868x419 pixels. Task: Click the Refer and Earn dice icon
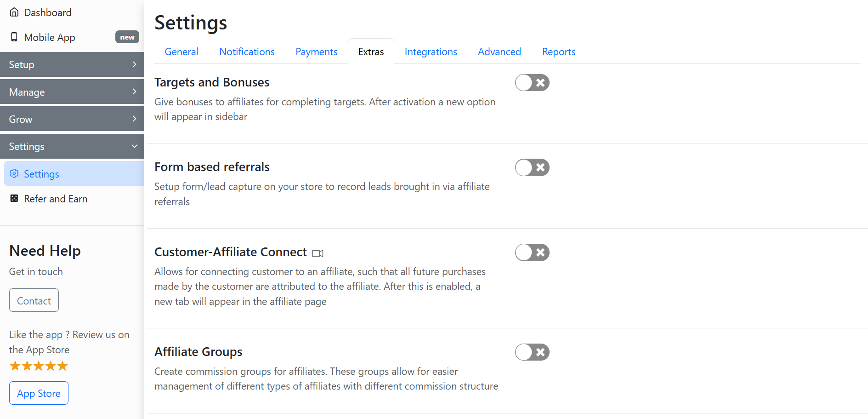[14, 199]
